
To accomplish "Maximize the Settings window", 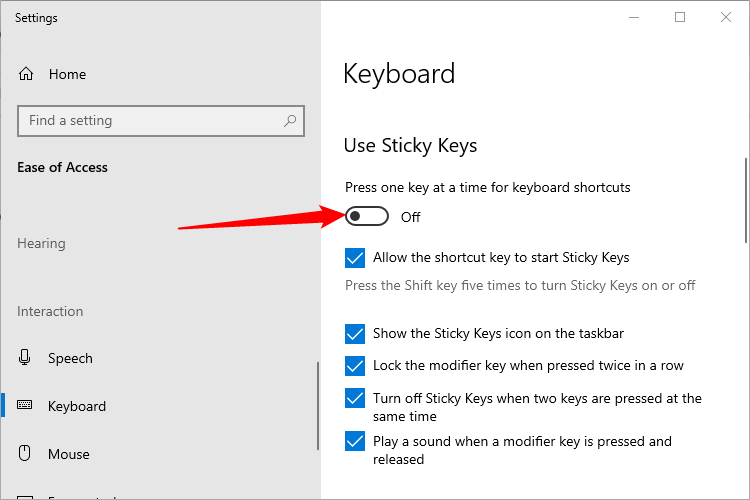I will 680,17.
